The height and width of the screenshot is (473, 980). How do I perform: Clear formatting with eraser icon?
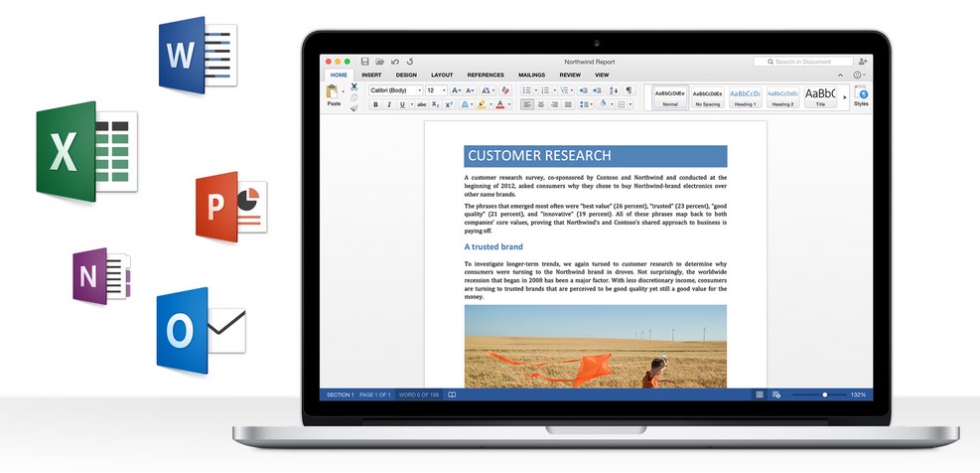coord(505,90)
